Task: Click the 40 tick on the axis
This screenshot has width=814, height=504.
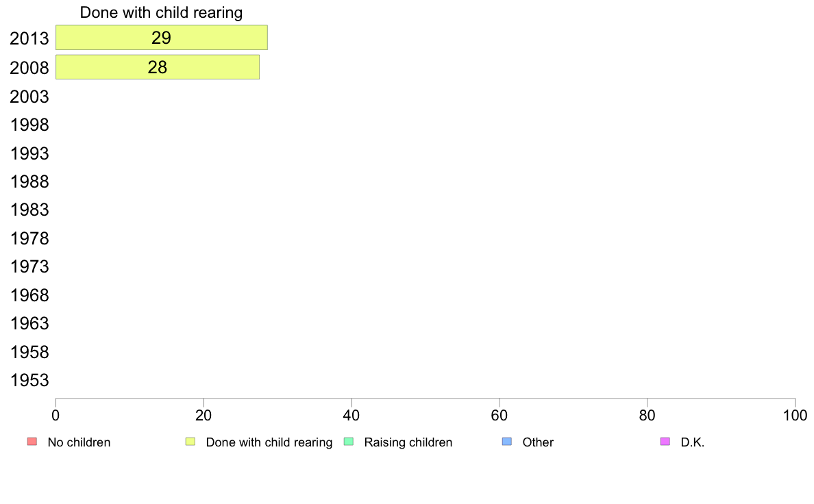Action: [x=351, y=416]
